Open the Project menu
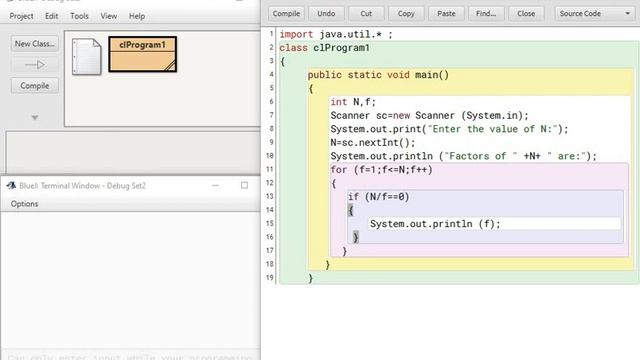This screenshot has height=360, width=640. 21,16
